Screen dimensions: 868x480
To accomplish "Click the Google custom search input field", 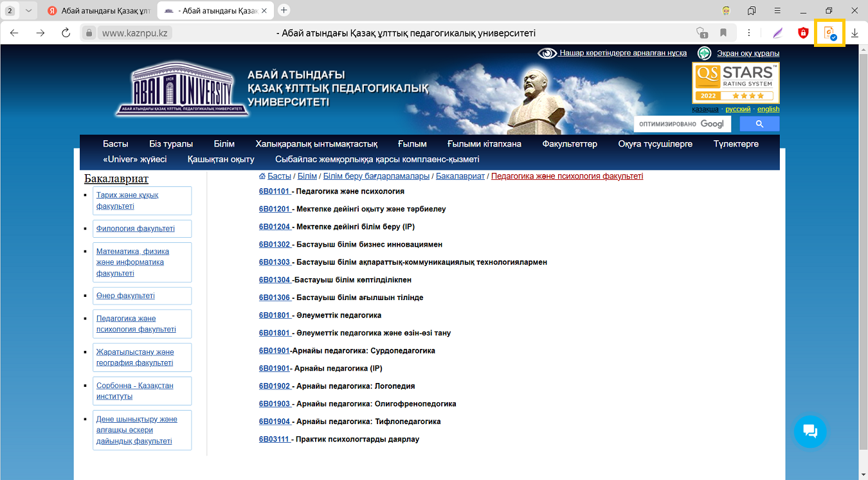I will point(682,124).
